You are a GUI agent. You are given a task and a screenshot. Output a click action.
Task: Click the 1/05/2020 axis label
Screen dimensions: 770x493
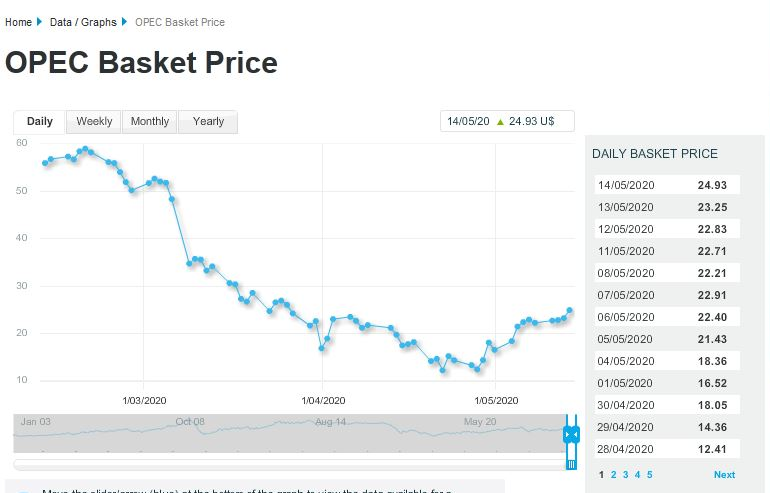(x=496, y=401)
